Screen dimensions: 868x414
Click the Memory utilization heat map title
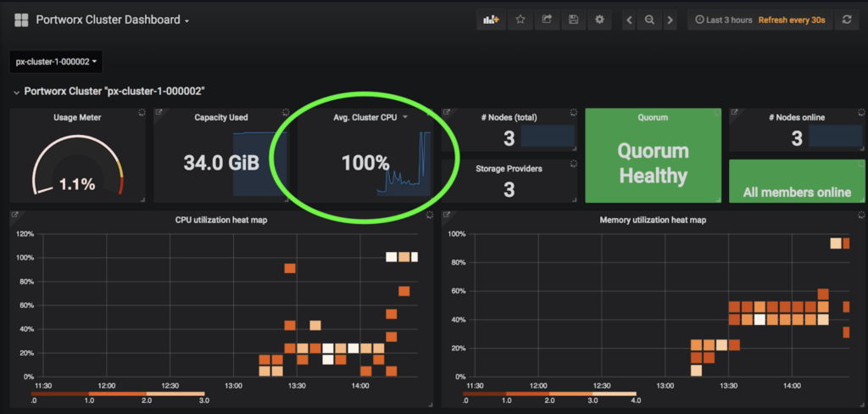click(653, 220)
